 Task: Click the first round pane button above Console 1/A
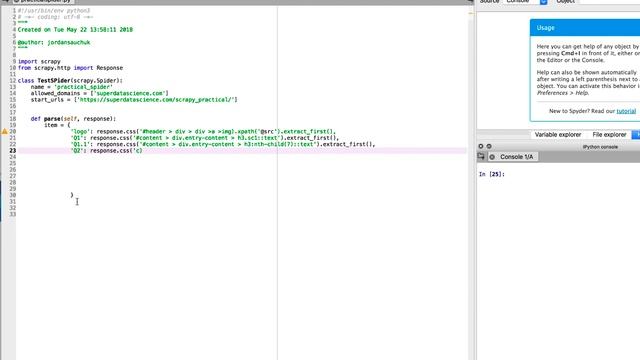(481, 146)
